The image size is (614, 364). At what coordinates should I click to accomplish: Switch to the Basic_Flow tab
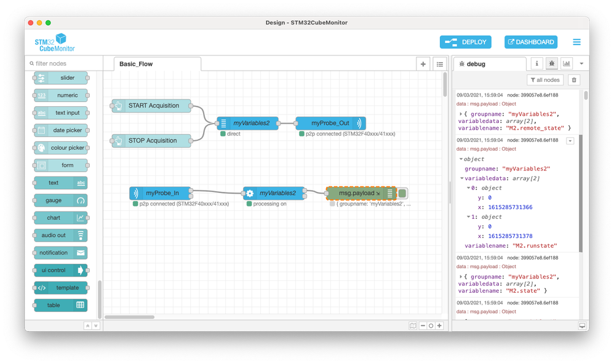[x=157, y=64]
